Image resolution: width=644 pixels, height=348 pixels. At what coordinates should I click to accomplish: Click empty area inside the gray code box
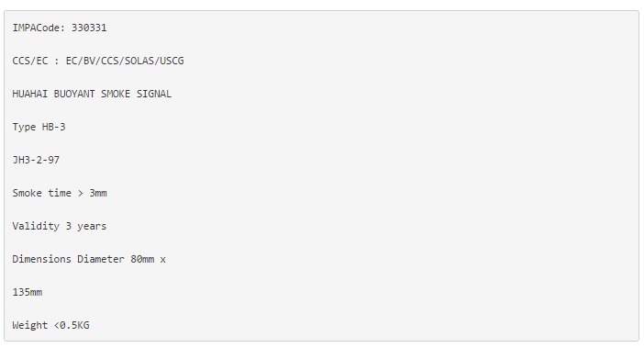[x=411, y=176]
